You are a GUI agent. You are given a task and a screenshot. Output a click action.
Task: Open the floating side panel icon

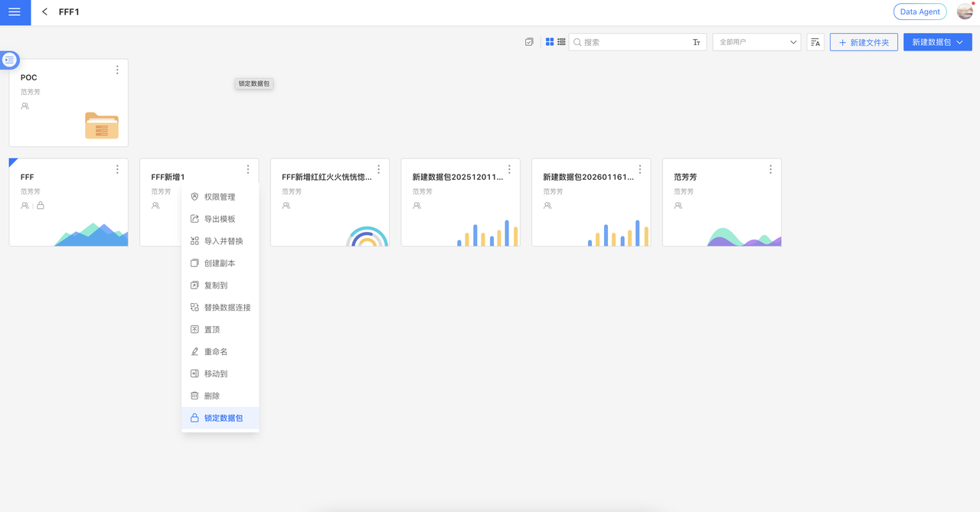click(9, 60)
